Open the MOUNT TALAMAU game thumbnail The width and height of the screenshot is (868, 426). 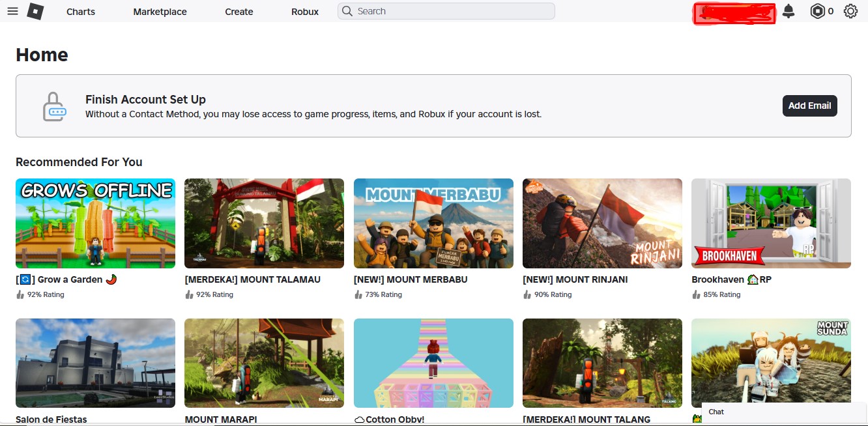tap(264, 223)
